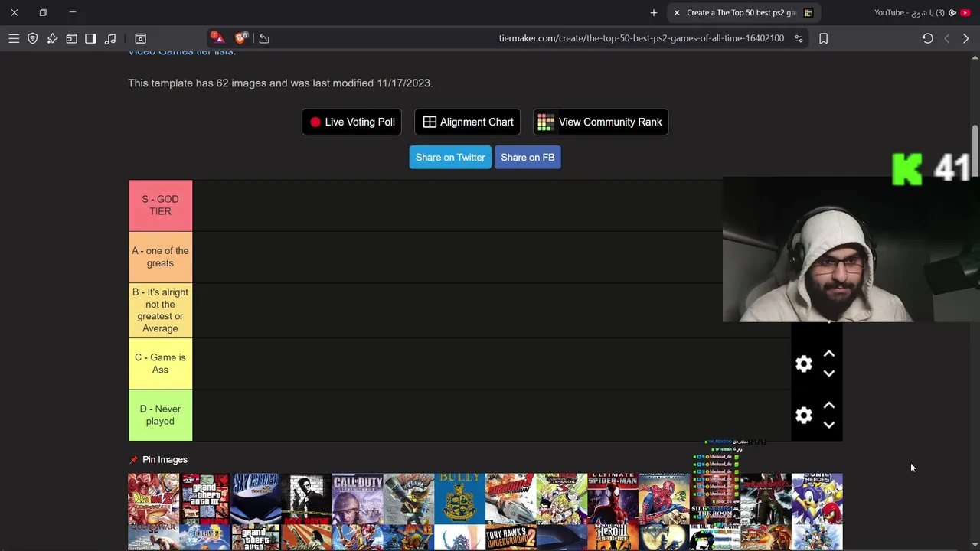Click the Brave Rewards triangle icon
The image size is (980, 551).
click(217, 37)
